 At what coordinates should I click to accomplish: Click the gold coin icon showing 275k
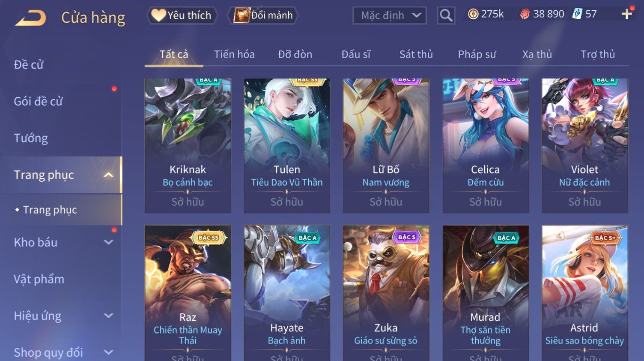[473, 14]
